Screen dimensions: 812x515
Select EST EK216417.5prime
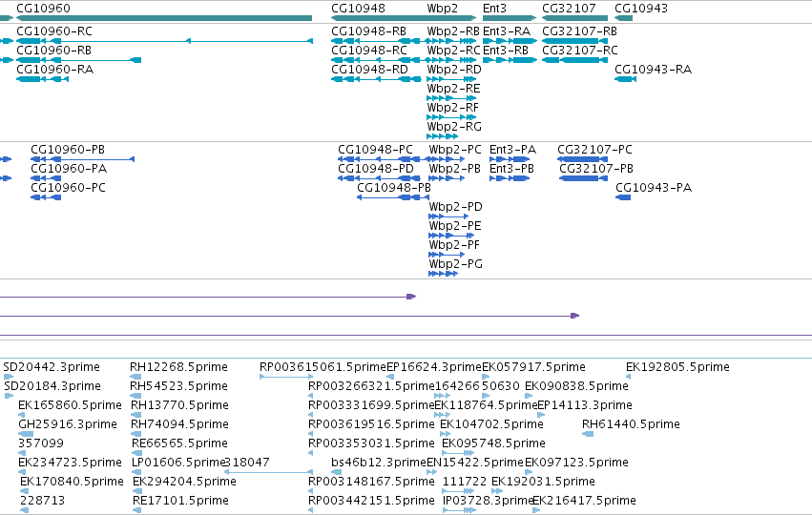click(584, 501)
